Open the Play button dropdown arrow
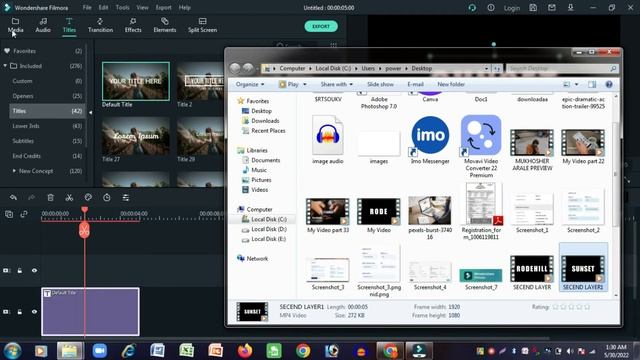 [304, 84]
